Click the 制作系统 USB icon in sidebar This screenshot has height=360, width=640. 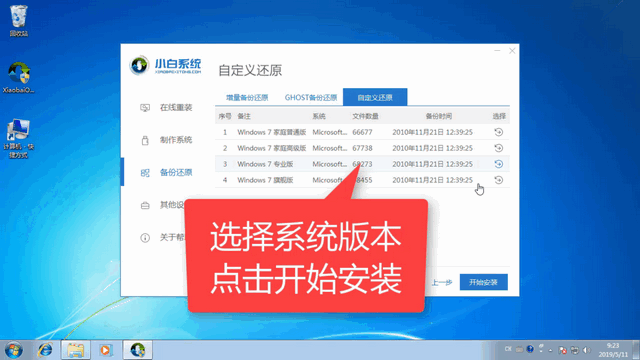pyautogui.click(x=145, y=140)
